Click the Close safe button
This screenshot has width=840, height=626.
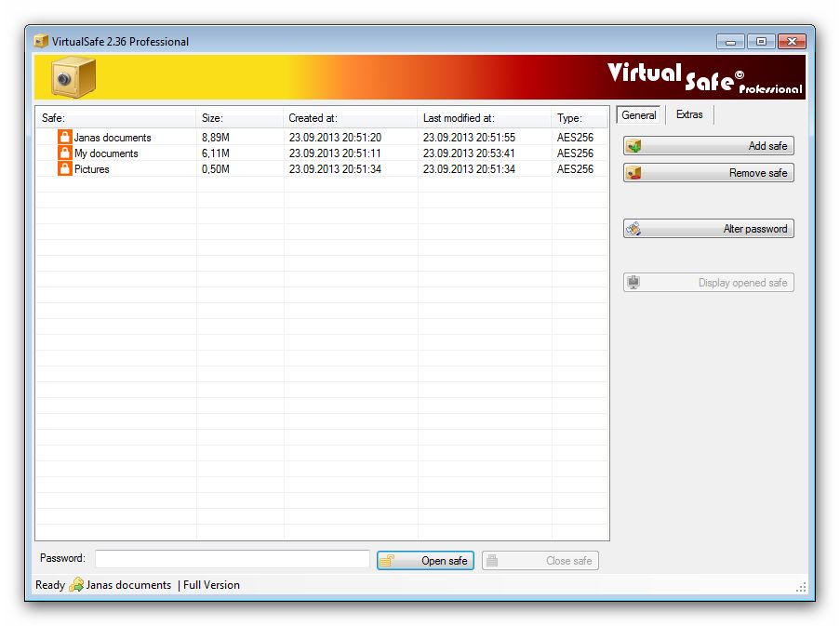click(540, 561)
